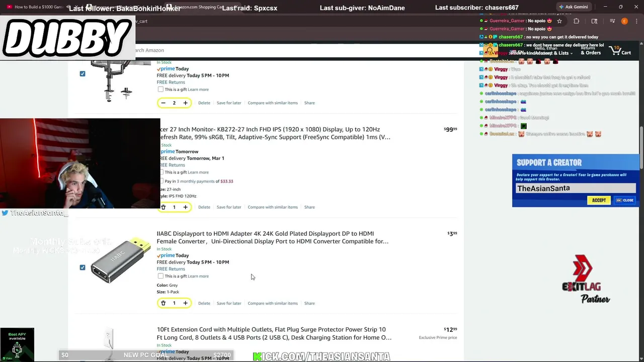
Task: Check 'This is a gift' for the IIABC adapter
Action: pyautogui.click(x=160, y=276)
